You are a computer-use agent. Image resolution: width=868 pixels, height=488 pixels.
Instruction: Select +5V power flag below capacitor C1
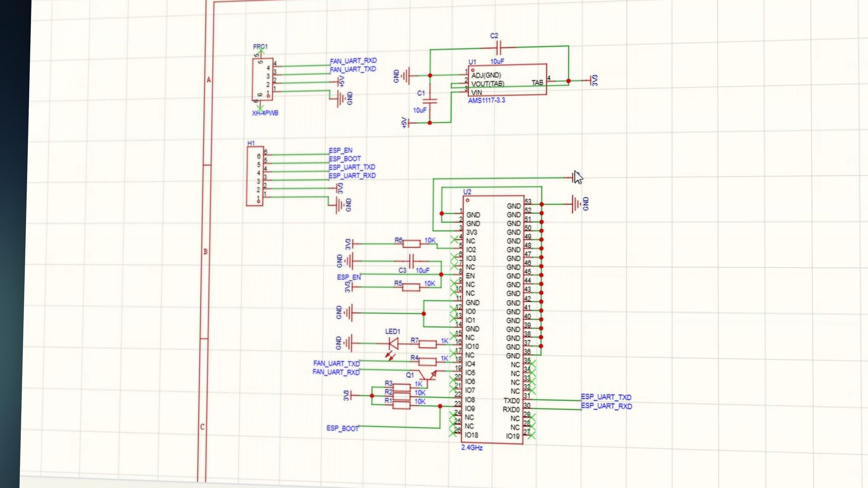pos(406,122)
